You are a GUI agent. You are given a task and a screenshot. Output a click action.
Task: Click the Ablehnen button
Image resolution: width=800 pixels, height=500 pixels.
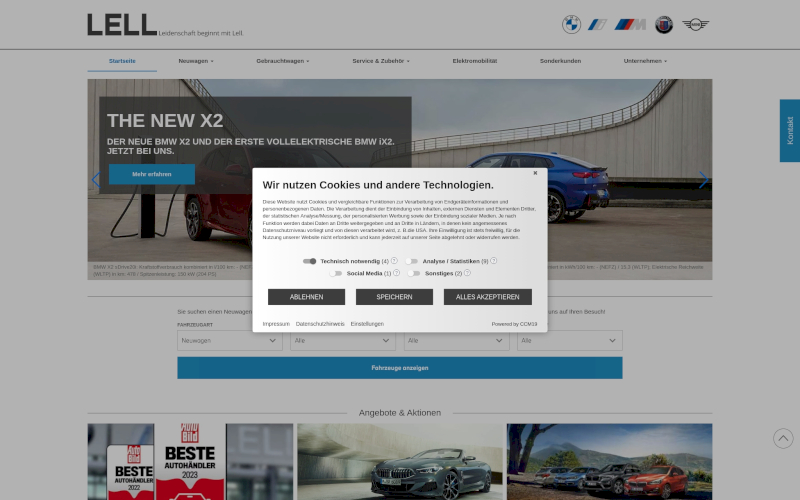pos(307,297)
